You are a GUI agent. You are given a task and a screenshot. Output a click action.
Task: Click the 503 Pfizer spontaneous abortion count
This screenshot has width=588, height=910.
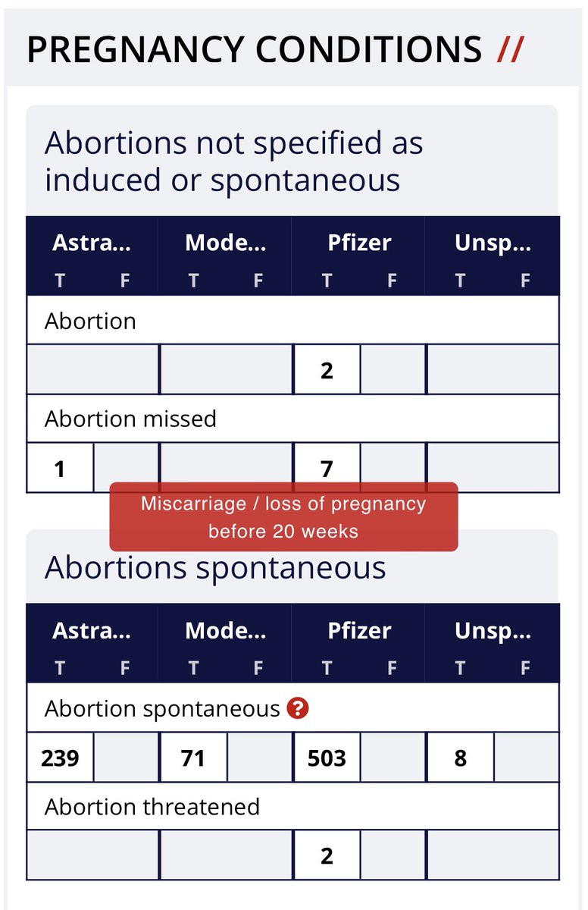pyautogui.click(x=327, y=758)
